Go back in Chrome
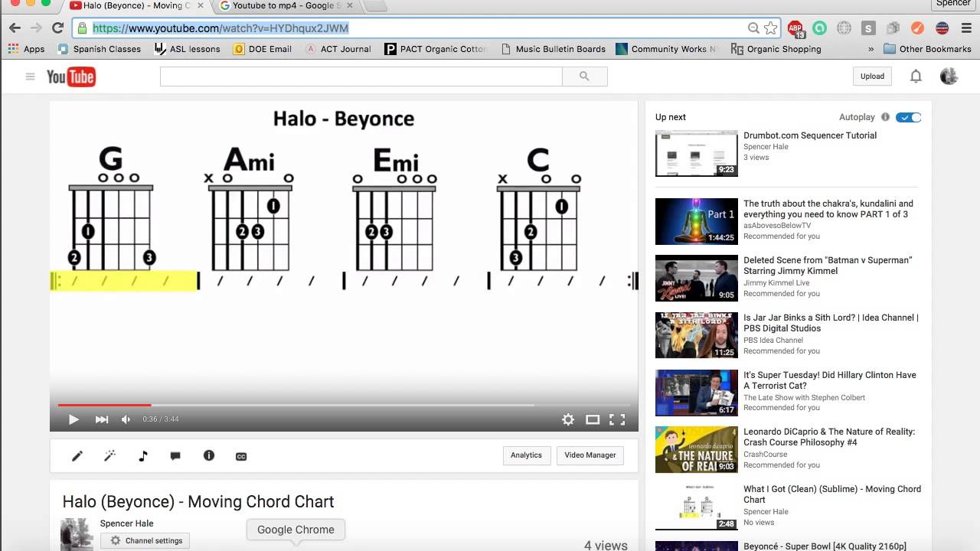Screen dimensions: 980x551 pyautogui.click(x=15, y=28)
